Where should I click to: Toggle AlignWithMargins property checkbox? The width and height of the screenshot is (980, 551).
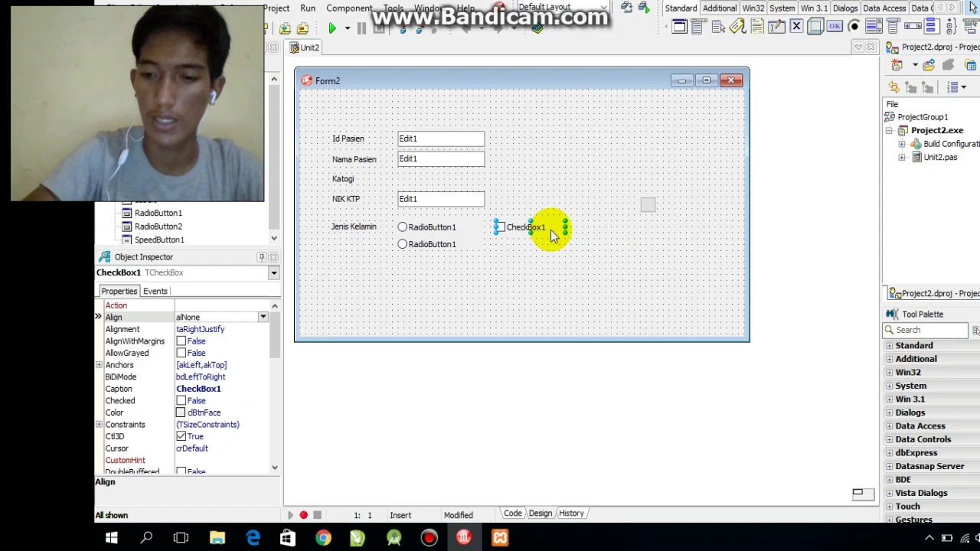181,341
